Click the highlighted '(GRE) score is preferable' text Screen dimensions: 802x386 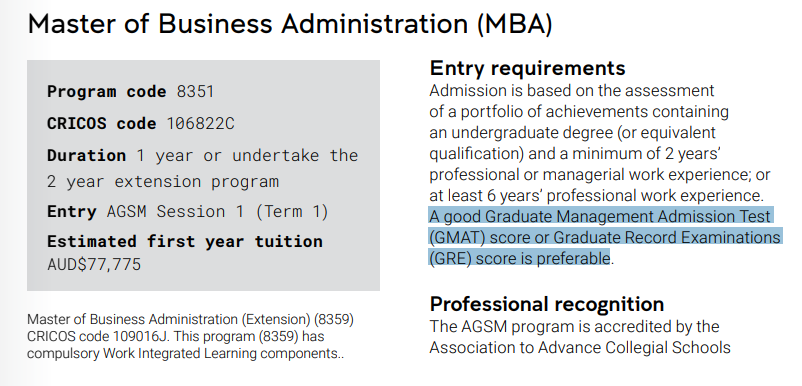(x=520, y=258)
